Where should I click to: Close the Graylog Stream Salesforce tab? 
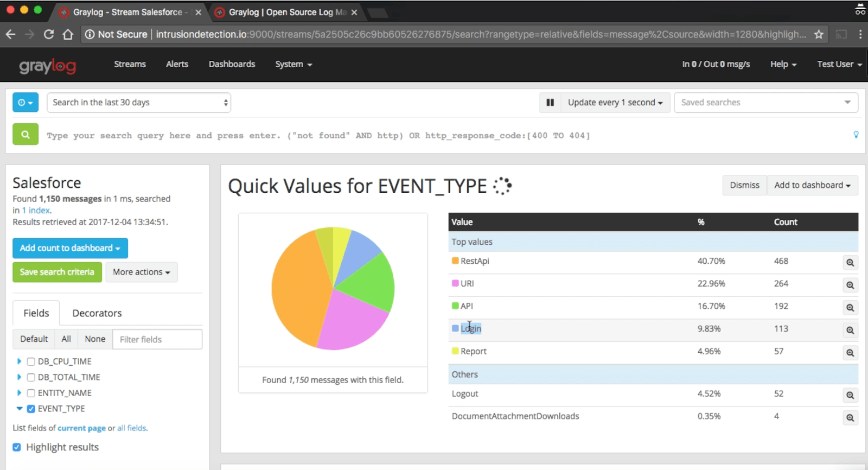(198, 12)
